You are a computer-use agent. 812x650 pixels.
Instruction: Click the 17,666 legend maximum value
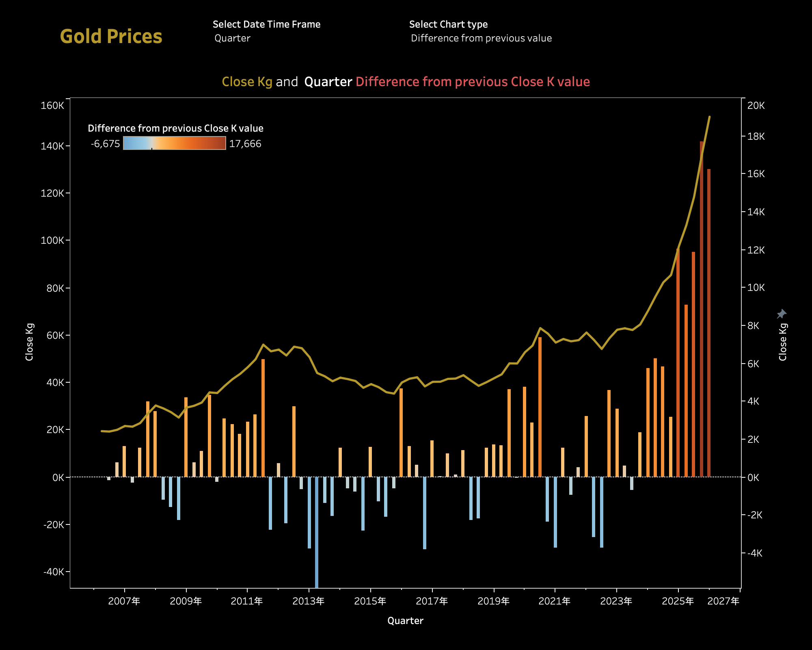tap(245, 144)
